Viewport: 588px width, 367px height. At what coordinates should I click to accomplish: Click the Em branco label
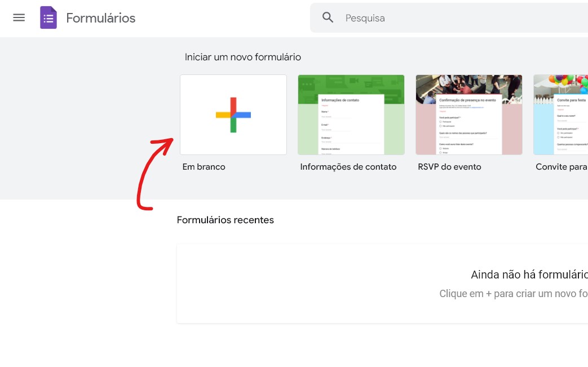[204, 167]
